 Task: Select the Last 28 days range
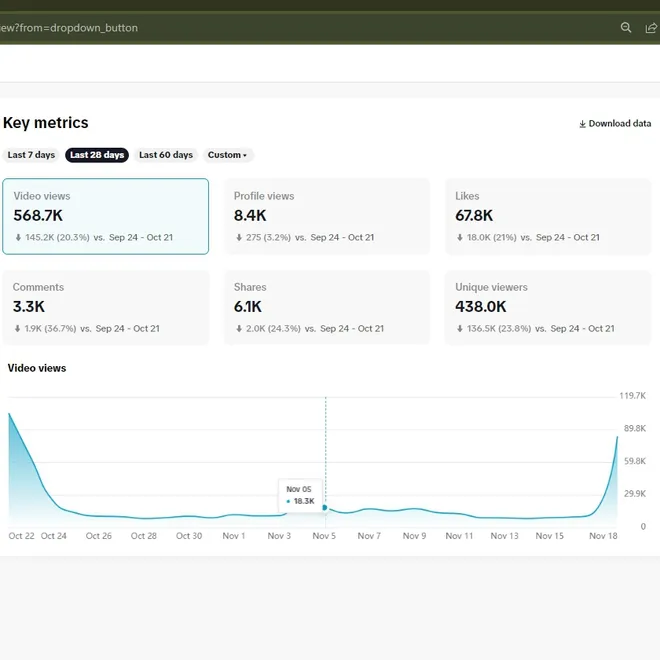[x=97, y=155]
